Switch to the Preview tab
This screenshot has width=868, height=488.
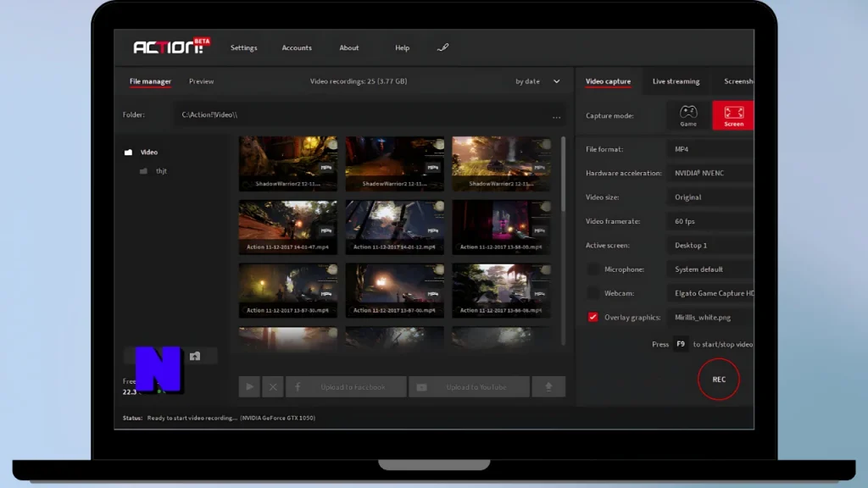click(x=202, y=81)
